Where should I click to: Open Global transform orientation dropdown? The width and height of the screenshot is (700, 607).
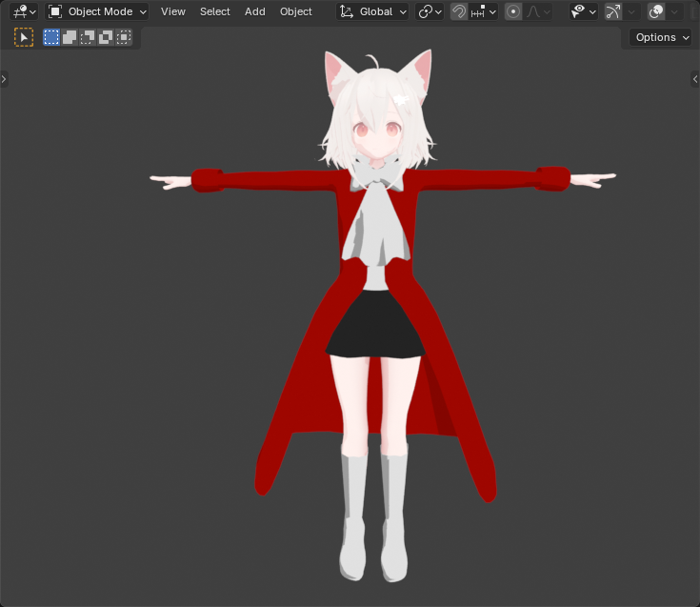pos(372,11)
